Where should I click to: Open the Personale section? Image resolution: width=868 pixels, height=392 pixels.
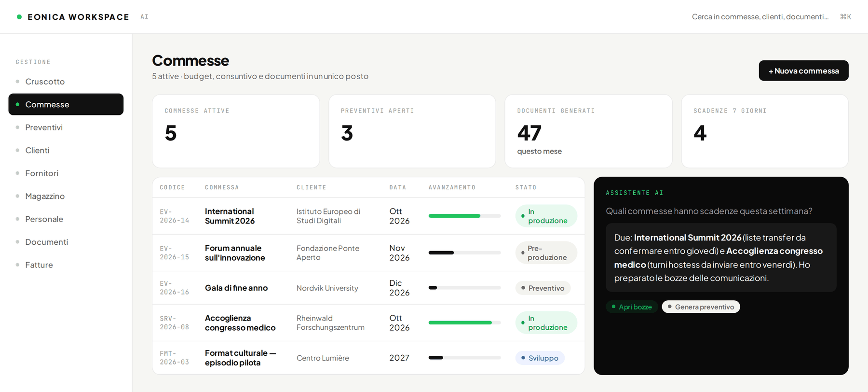66,219
